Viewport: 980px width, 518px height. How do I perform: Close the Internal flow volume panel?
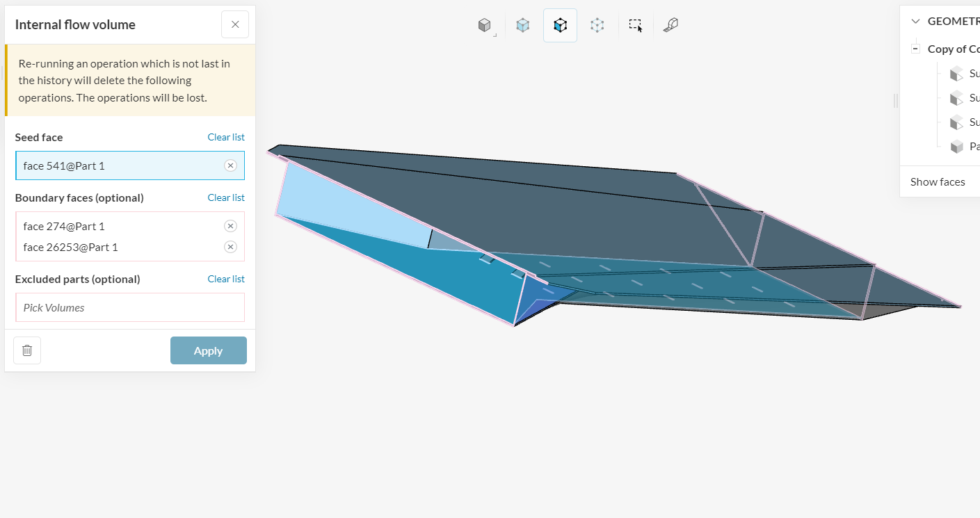pyautogui.click(x=235, y=24)
